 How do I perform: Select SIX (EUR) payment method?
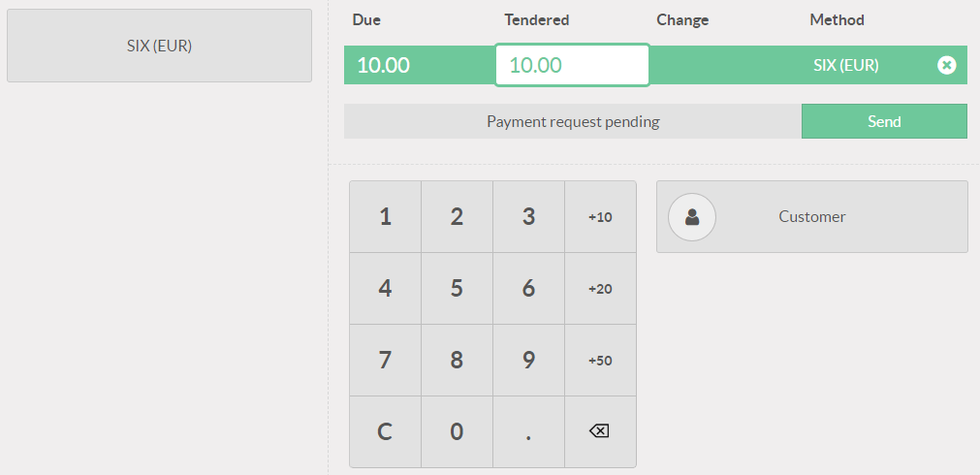159,46
